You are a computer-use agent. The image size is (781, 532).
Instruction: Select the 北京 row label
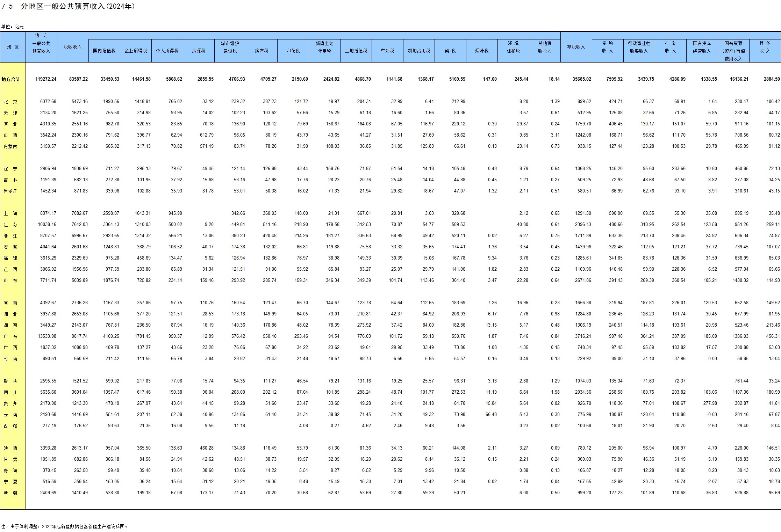[10, 102]
